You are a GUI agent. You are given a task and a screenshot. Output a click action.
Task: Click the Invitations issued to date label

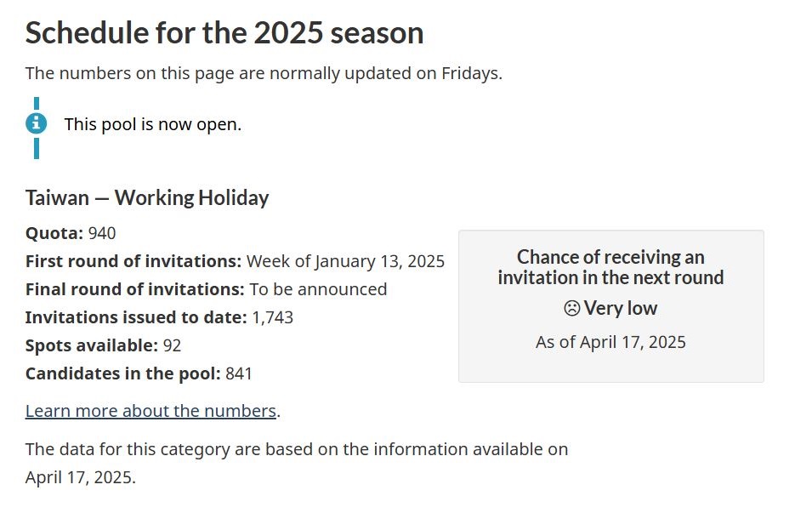click(137, 317)
